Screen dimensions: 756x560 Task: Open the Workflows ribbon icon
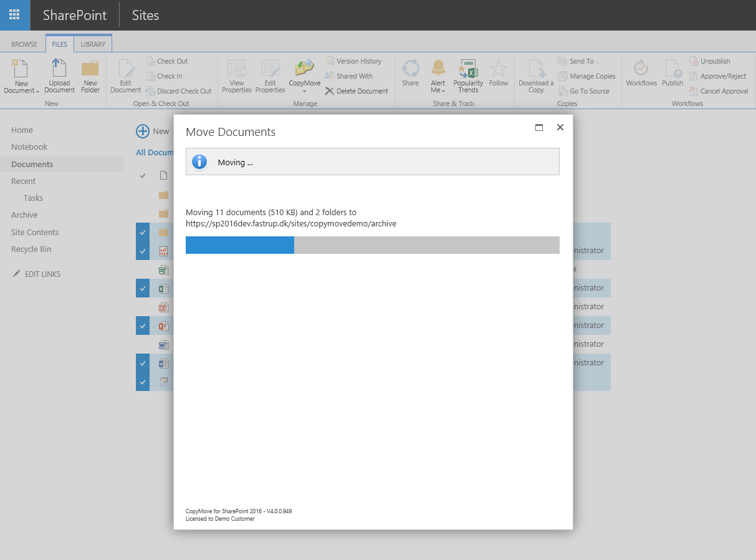pos(641,69)
